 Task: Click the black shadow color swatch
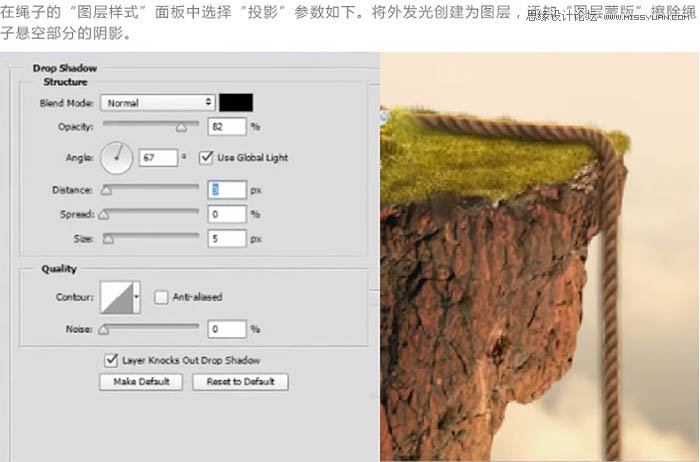click(236, 103)
